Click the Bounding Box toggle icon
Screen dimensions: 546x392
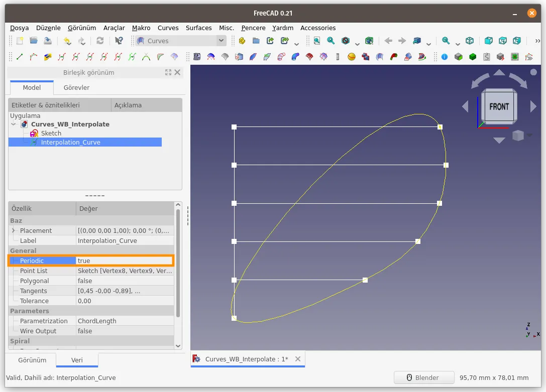pyautogui.click(x=369, y=41)
